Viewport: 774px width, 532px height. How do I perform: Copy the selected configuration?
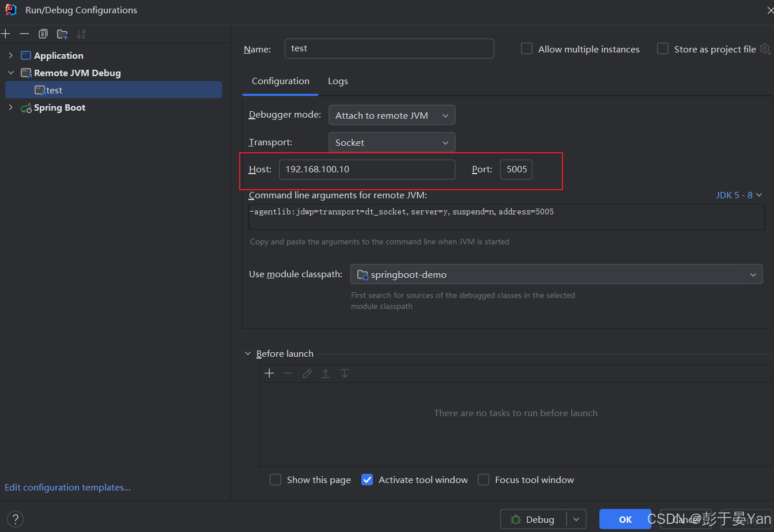click(x=43, y=34)
